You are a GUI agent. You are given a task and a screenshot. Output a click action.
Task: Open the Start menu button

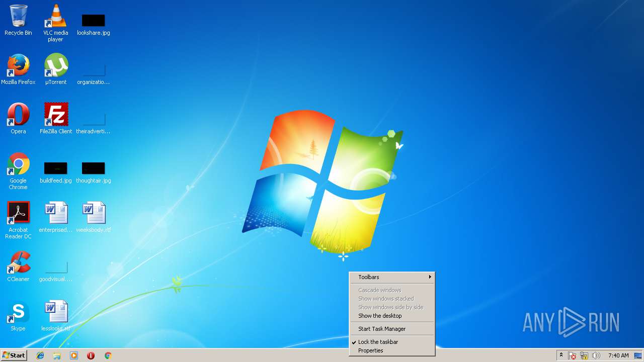(x=14, y=355)
